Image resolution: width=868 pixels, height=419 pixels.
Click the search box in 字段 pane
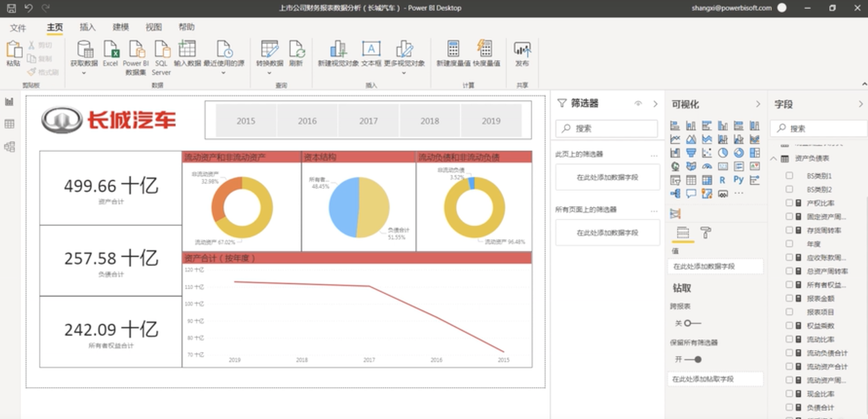[819, 128]
